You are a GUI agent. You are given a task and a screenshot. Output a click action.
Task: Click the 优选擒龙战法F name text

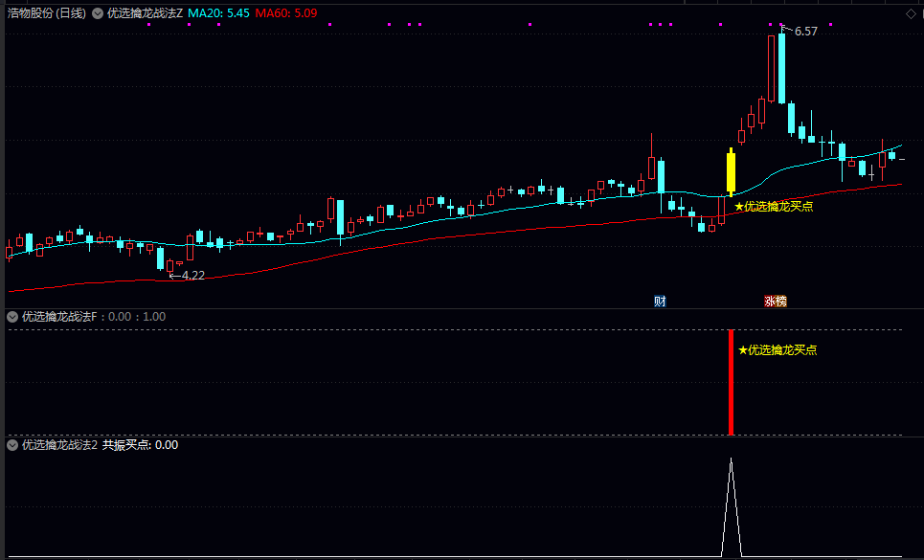point(59,317)
